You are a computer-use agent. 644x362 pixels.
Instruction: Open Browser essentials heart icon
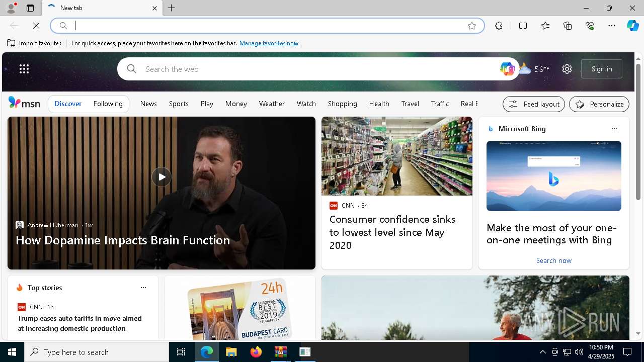(590, 26)
